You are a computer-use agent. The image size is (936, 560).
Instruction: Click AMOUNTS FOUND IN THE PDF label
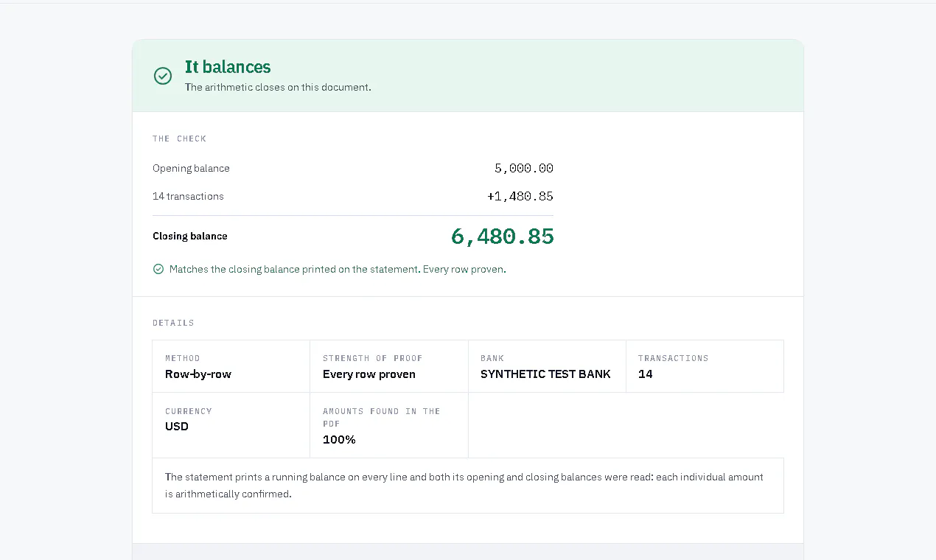(x=382, y=417)
